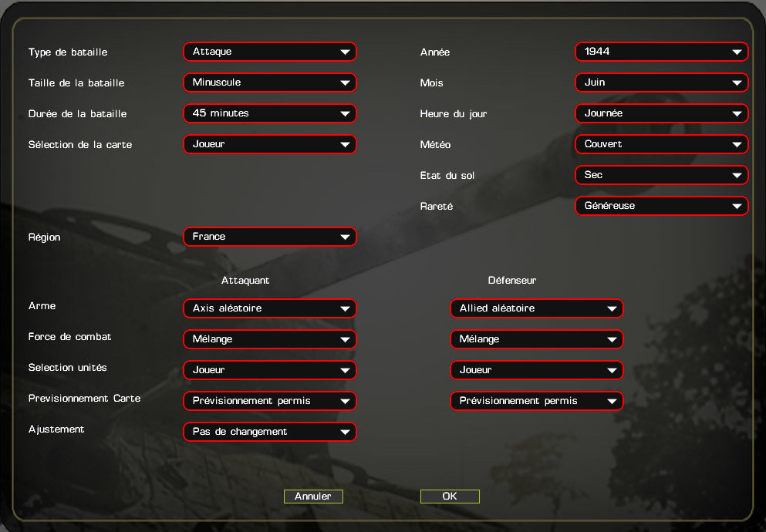Image resolution: width=766 pixels, height=532 pixels.
Task: Open attacker Selection unités dropdown
Action: click(270, 370)
